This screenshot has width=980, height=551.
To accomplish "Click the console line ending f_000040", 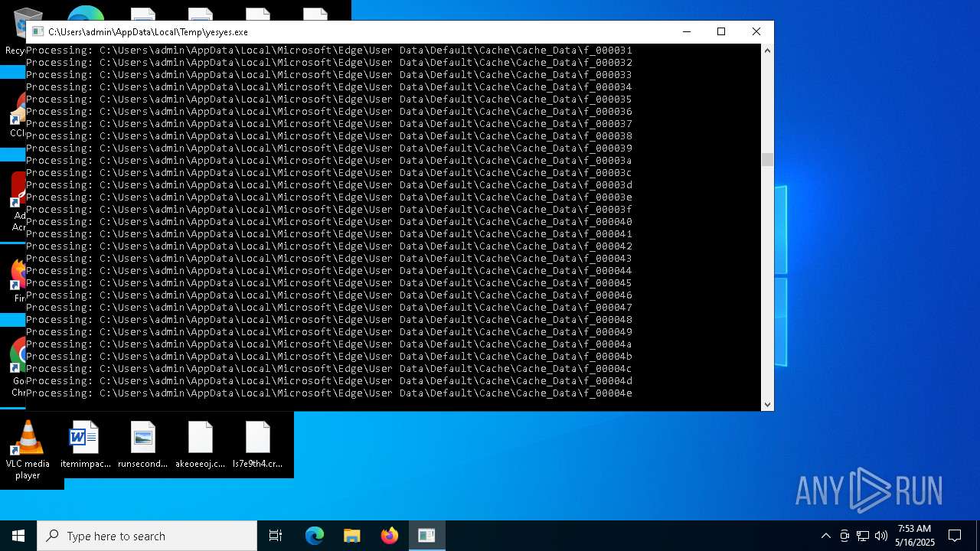I will click(x=329, y=222).
